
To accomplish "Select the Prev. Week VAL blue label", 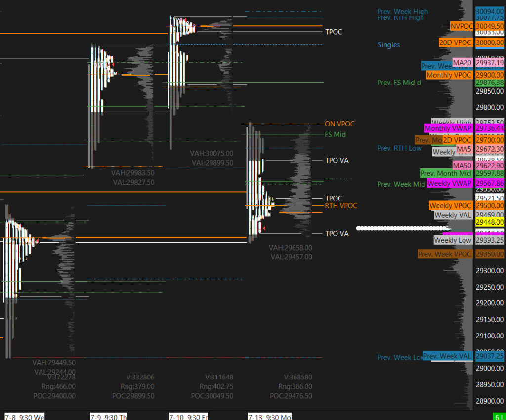I will (448, 356).
